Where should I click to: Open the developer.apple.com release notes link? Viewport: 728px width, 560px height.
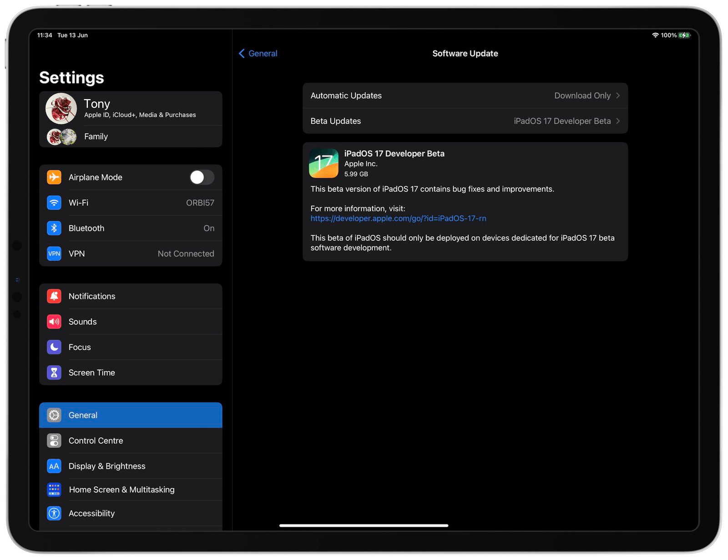coord(398,218)
